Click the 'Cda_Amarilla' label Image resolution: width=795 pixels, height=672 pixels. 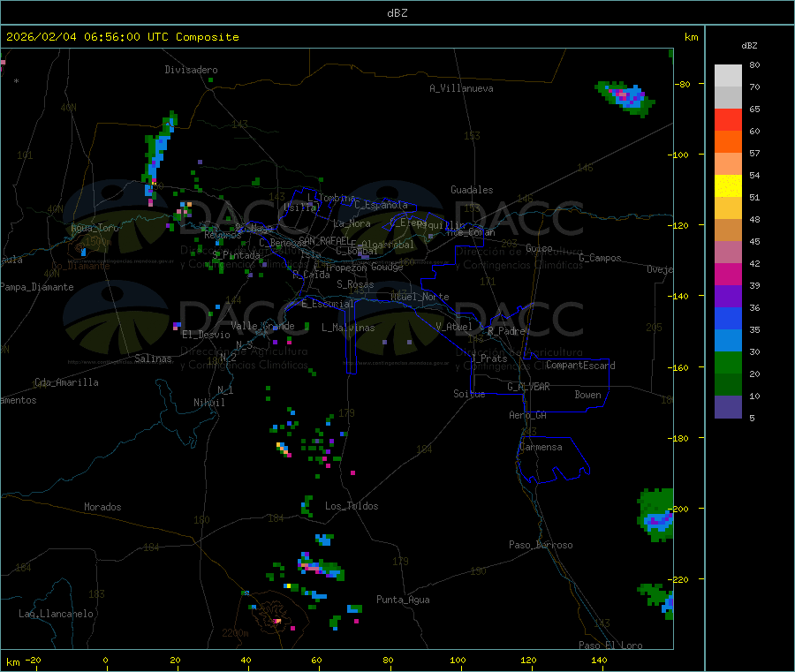[x=66, y=382]
